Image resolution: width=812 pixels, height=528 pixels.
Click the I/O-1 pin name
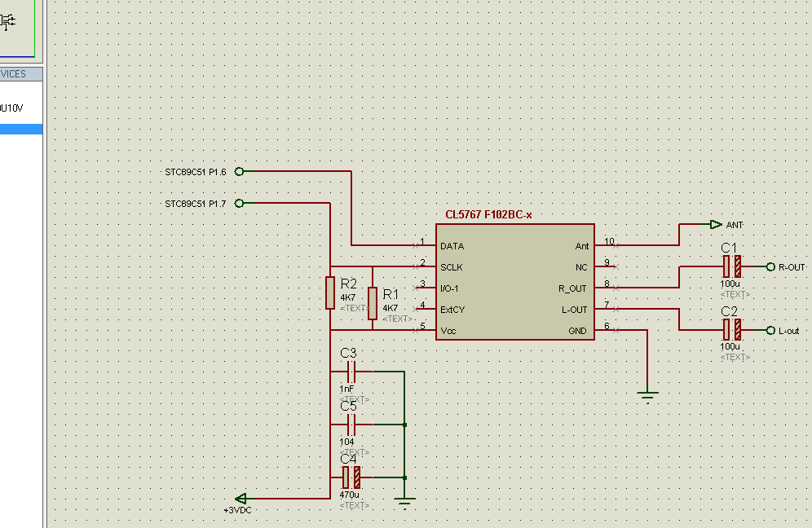(x=449, y=288)
